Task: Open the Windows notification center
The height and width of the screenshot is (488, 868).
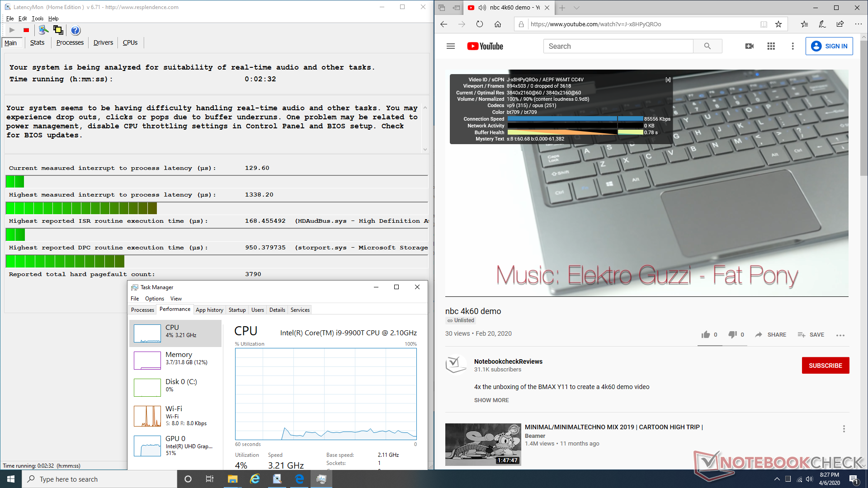Action: click(x=854, y=479)
